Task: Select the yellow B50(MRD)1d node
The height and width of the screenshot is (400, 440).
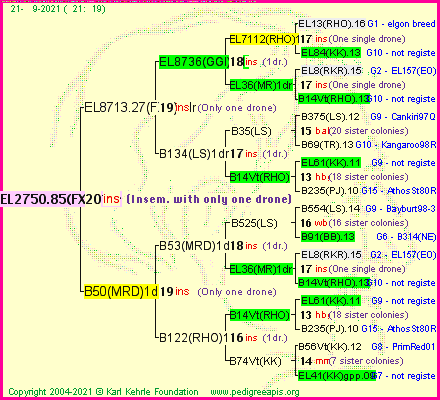Action: 121,292
